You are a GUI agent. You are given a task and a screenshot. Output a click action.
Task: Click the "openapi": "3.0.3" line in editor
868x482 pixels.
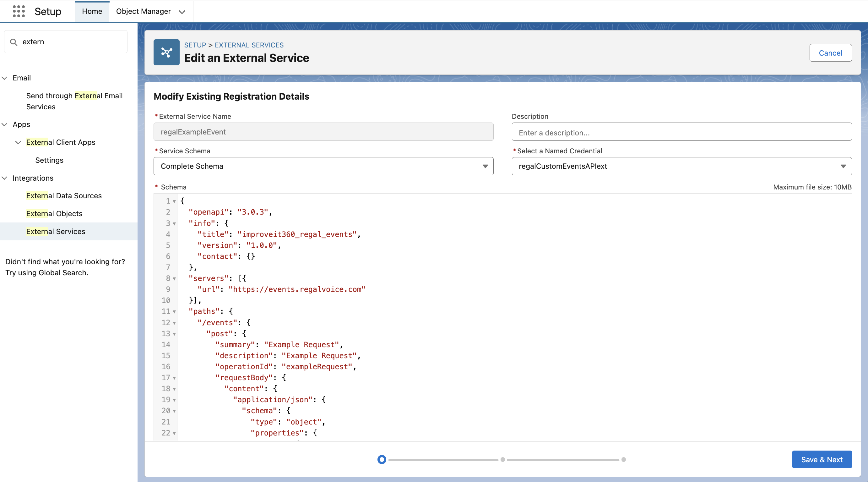coord(230,212)
